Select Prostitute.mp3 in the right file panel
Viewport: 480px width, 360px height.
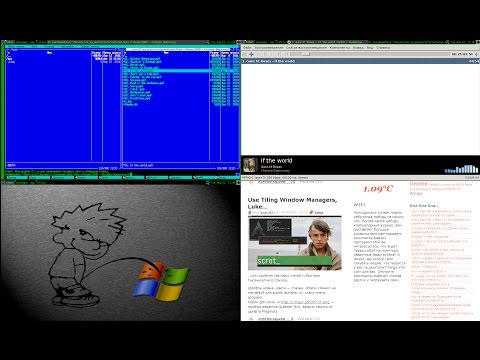pos(137,98)
